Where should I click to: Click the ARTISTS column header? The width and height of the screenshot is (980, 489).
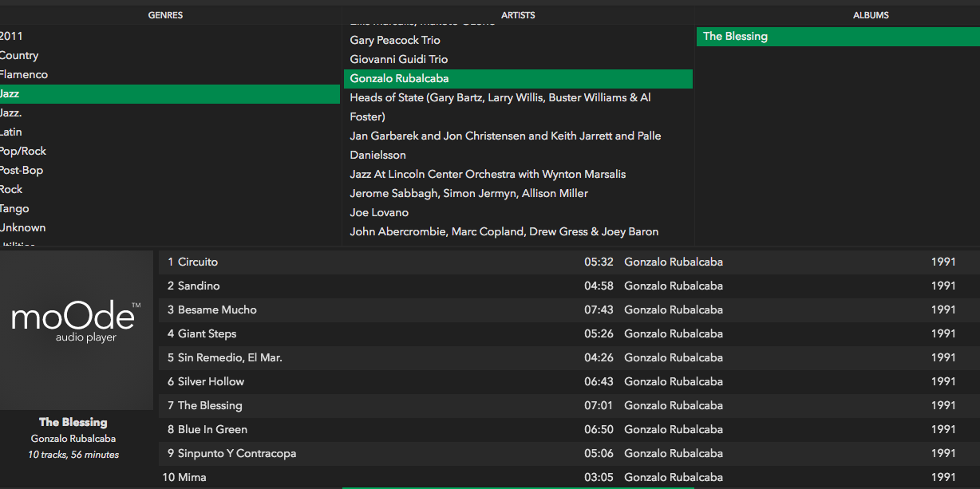point(518,15)
